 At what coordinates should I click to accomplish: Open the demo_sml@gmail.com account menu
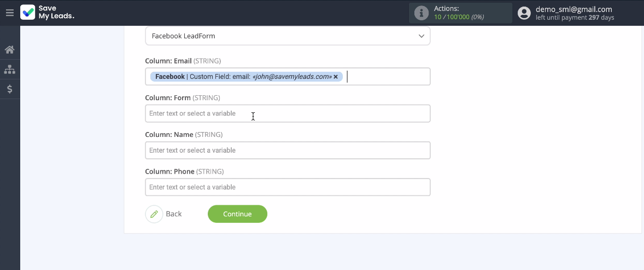(x=574, y=9)
